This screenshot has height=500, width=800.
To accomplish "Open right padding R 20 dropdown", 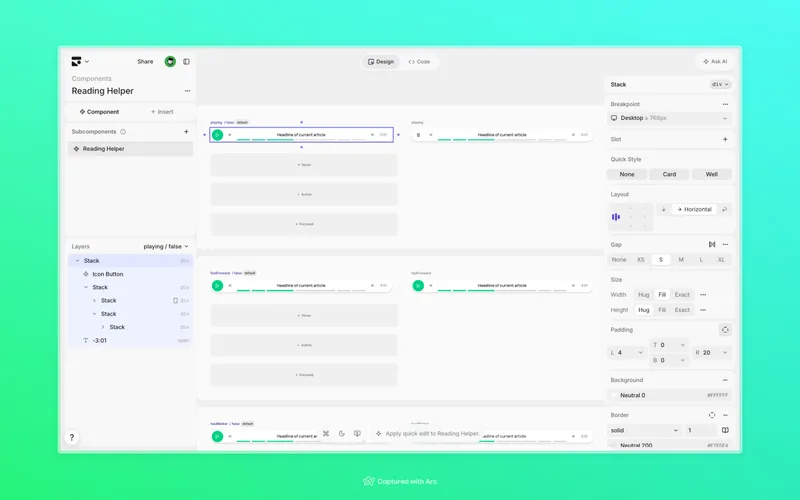I will (x=711, y=353).
